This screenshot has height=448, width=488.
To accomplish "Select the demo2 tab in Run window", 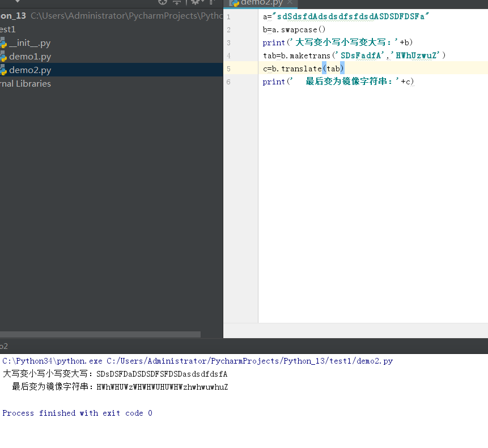I will 4,346.
